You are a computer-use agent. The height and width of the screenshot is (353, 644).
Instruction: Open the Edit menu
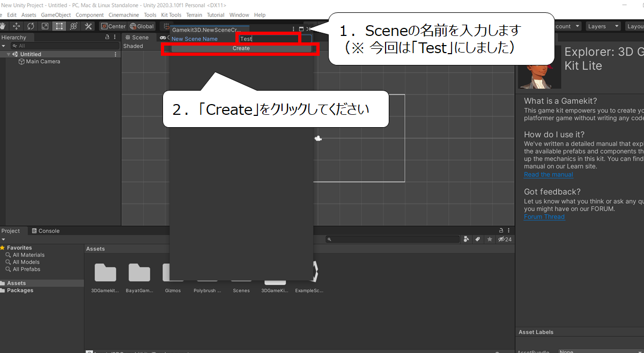pyautogui.click(x=12, y=15)
